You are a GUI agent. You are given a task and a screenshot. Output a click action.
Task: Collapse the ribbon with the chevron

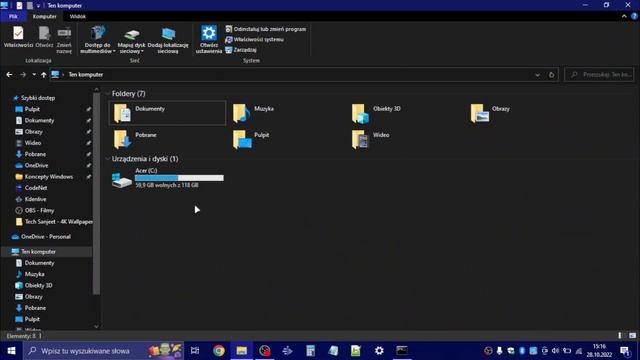[624, 16]
